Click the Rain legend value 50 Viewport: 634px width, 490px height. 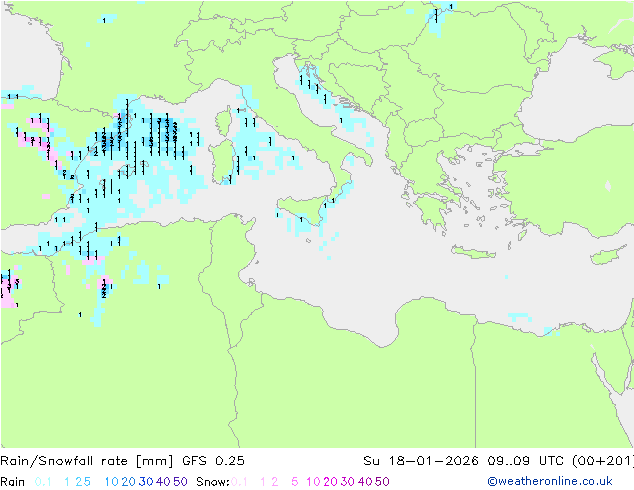(x=180, y=482)
